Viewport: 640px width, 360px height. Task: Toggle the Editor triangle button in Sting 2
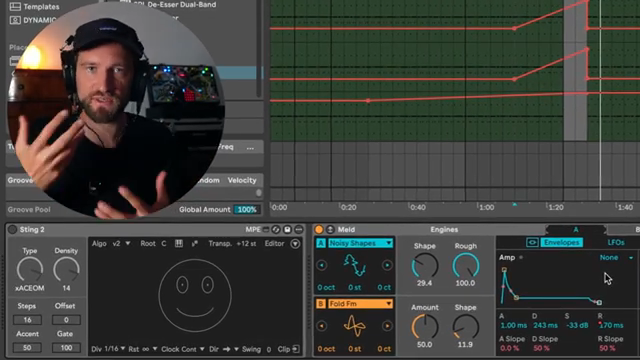coord(295,244)
